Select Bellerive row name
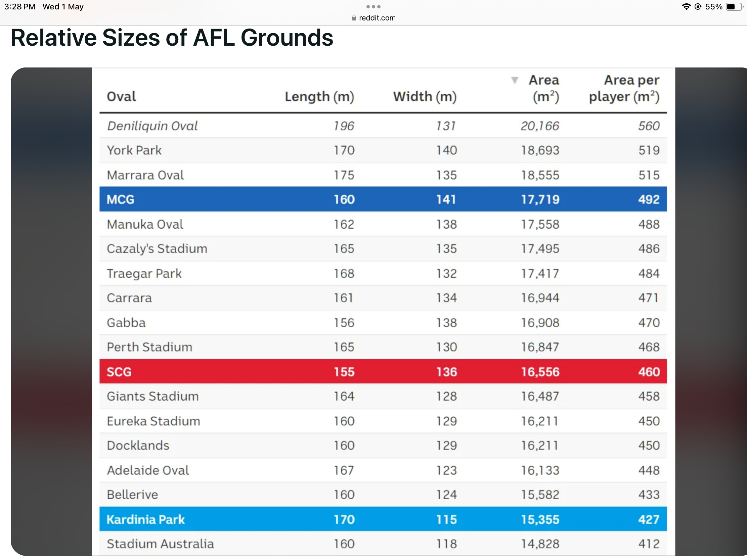747x560 pixels. 132,495
